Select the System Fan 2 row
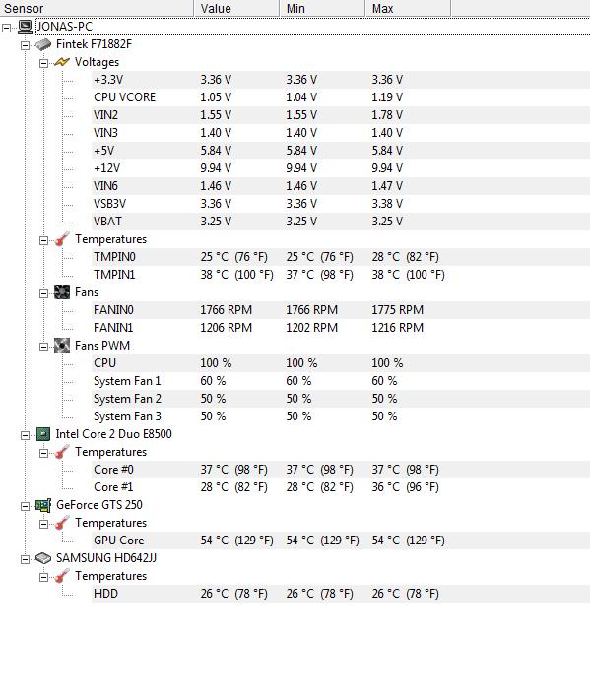Image resolution: width=590 pixels, height=700 pixels. 341,399
